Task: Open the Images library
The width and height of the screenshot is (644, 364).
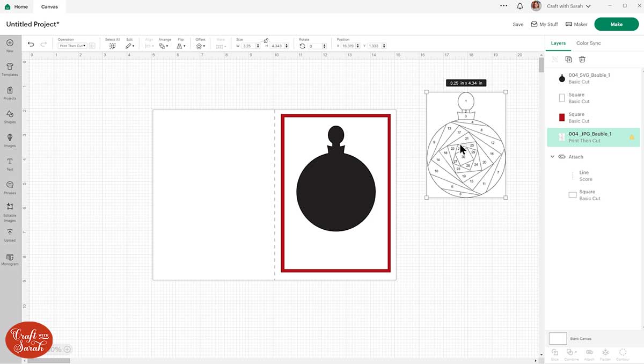Action: pos(10,140)
